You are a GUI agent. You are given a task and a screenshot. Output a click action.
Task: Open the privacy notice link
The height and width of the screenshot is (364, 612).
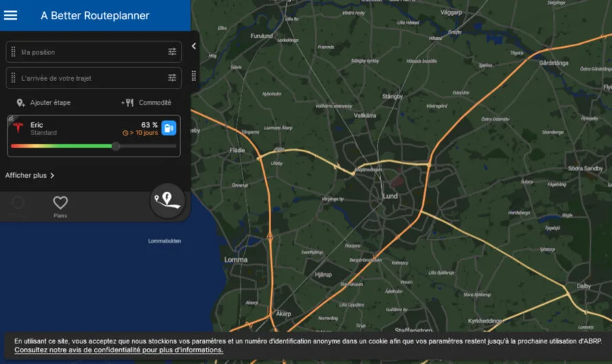pyautogui.click(x=119, y=350)
